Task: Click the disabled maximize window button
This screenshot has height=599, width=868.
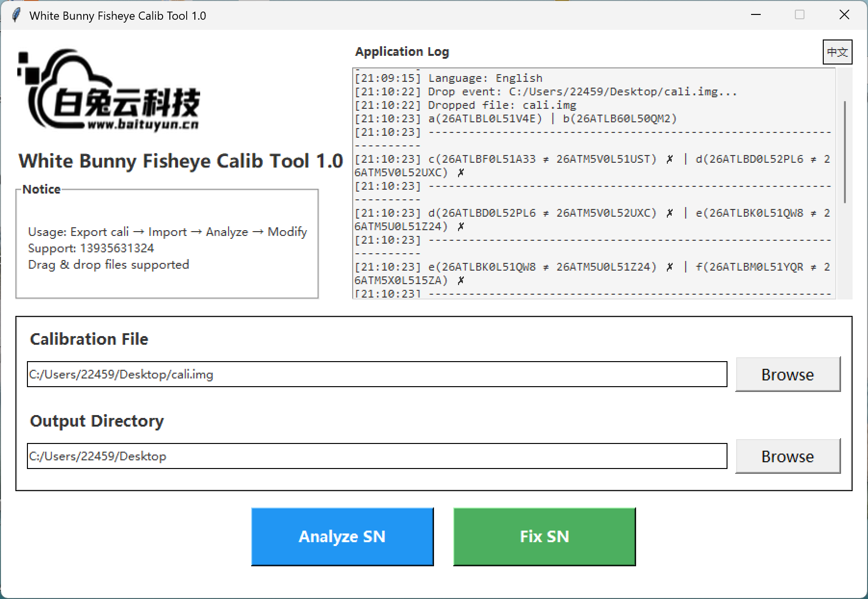Action: click(800, 15)
